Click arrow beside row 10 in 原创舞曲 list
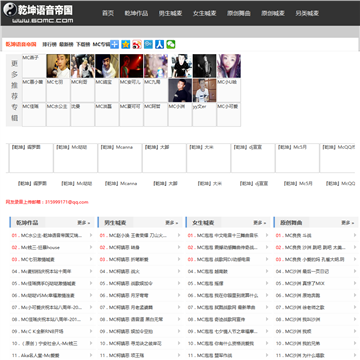The image size is (360, 360). (355, 343)
